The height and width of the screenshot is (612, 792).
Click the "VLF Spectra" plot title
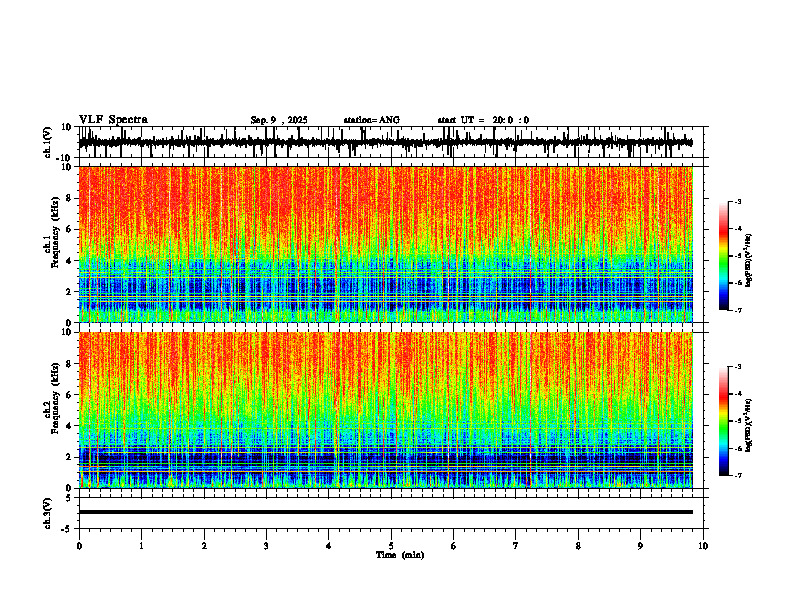pyautogui.click(x=113, y=120)
